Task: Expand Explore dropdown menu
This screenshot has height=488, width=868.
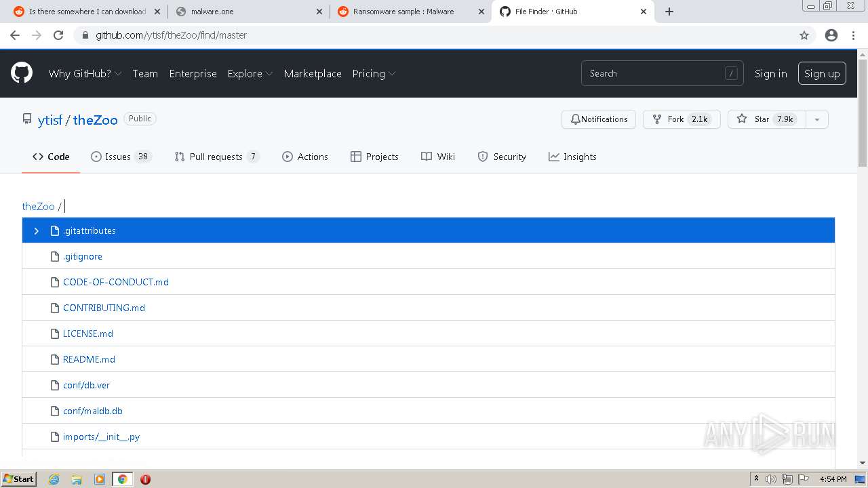Action: (x=250, y=73)
